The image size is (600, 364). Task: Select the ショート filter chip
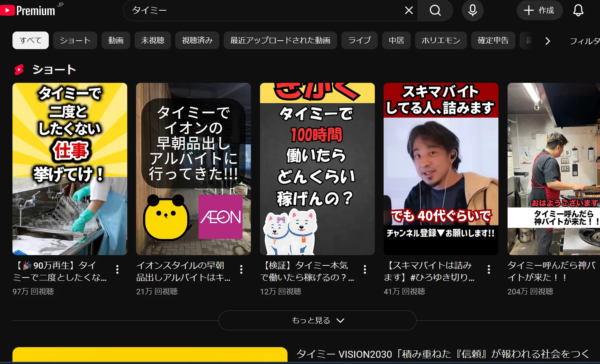pos(75,40)
